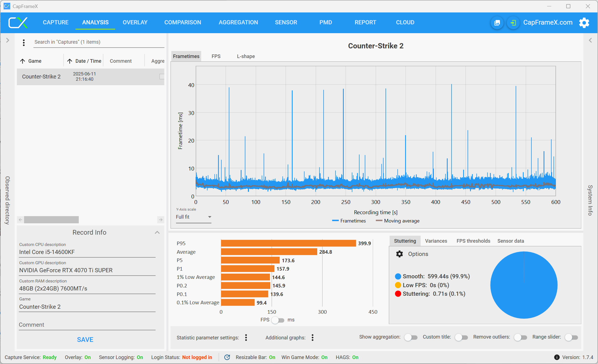Enable Range slider toggle
Viewport: 598px width, 364px height.
[571, 337]
